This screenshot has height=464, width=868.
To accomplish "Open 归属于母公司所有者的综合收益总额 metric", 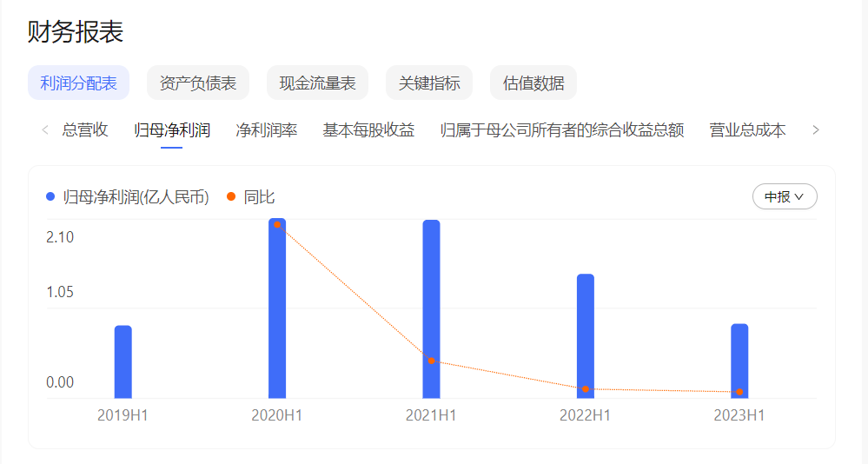I will tap(562, 130).
